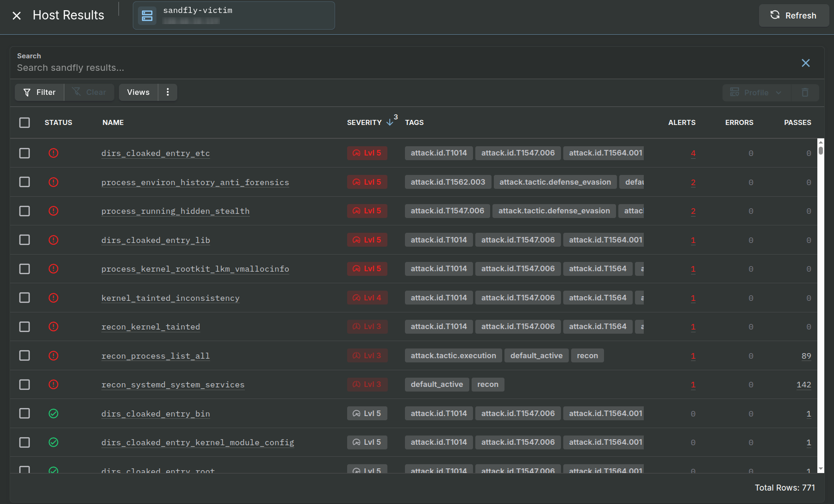Click the attack.id.T1562.003 tag
Viewport: 834px width, 504px height.
tap(448, 182)
